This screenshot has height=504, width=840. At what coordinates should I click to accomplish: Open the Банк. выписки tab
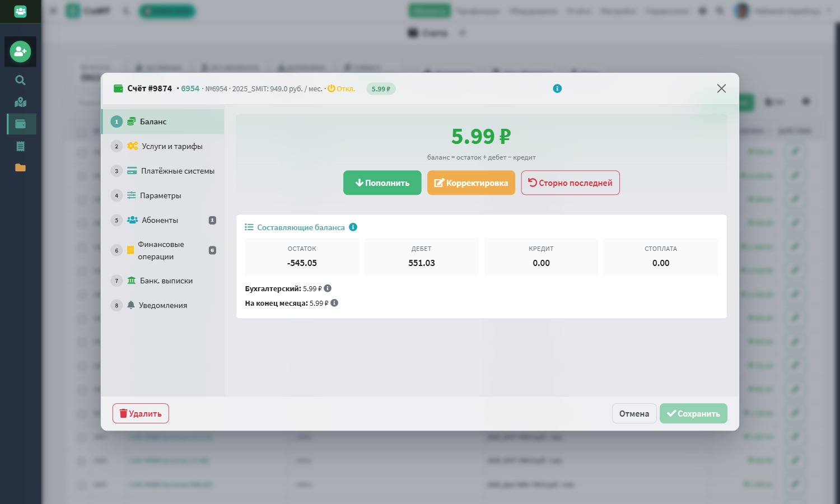[x=163, y=281]
